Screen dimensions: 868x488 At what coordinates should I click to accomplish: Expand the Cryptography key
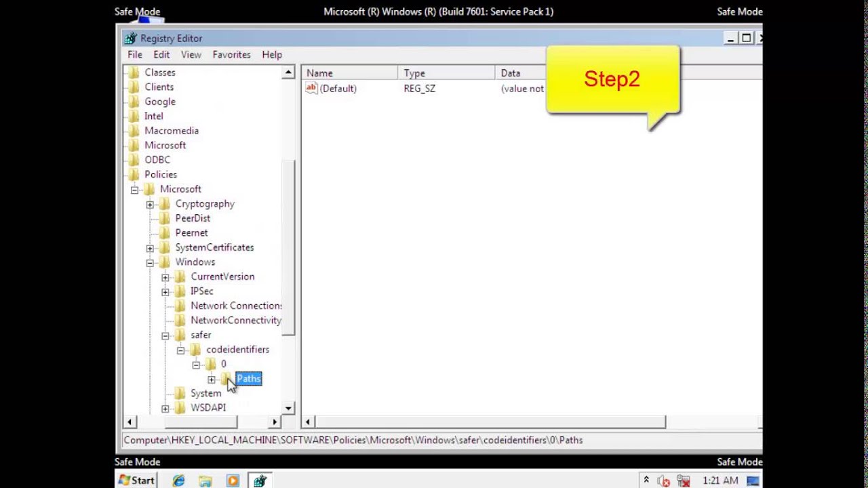tap(150, 204)
